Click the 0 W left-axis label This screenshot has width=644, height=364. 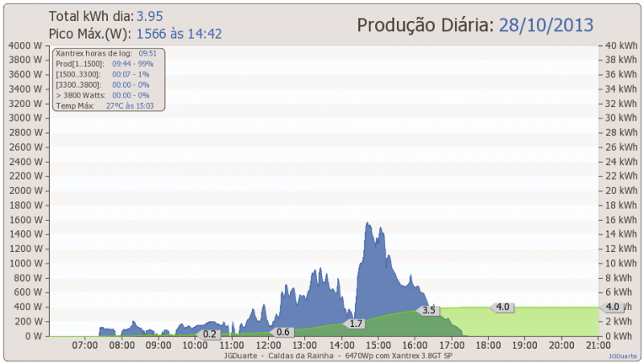33,336
